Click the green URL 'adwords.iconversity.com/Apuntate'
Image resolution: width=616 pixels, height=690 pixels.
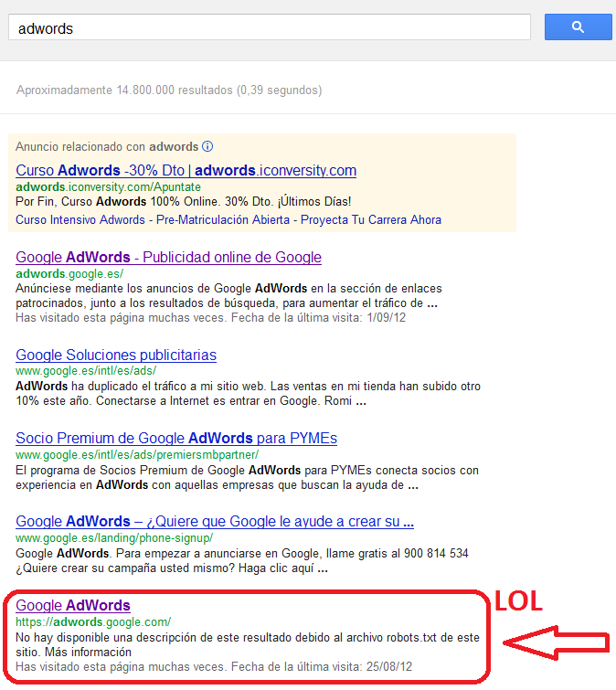tap(108, 187)
